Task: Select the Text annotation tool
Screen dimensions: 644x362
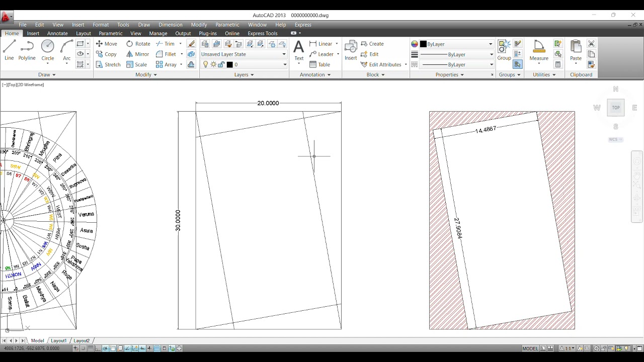Action: coord(299,51)
